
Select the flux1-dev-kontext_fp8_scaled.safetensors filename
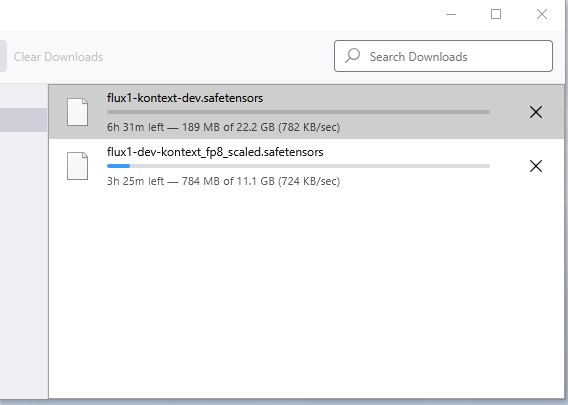[x=215, y=152]
